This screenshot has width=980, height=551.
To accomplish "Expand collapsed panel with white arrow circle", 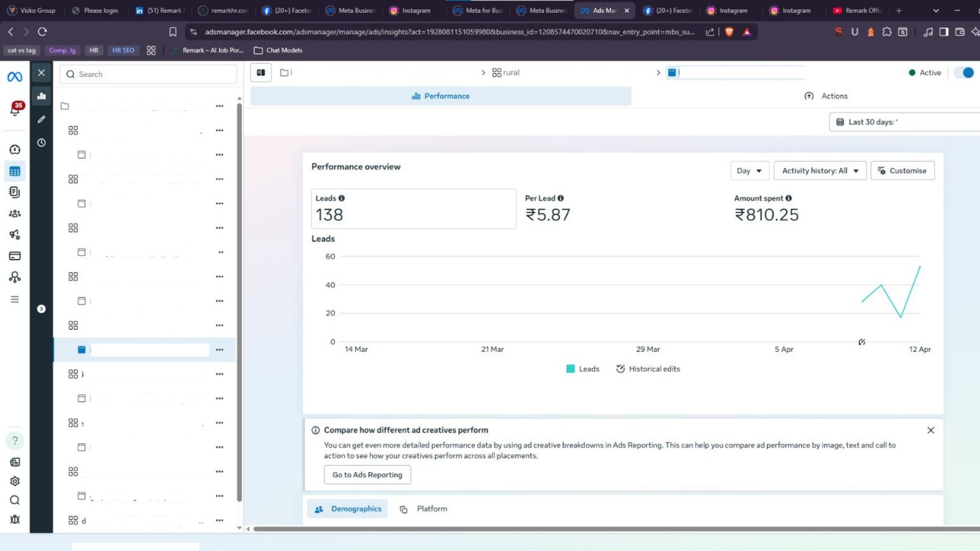I will [41, 309].
